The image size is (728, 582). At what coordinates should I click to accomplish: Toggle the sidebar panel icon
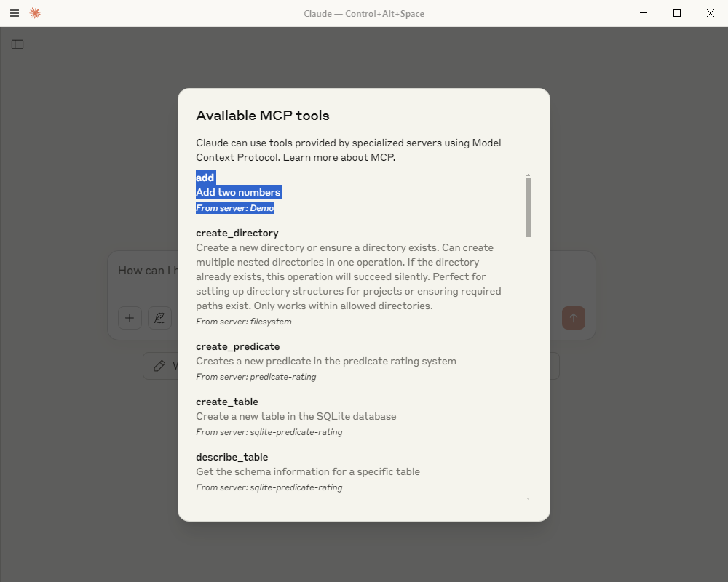click(17, 44)
